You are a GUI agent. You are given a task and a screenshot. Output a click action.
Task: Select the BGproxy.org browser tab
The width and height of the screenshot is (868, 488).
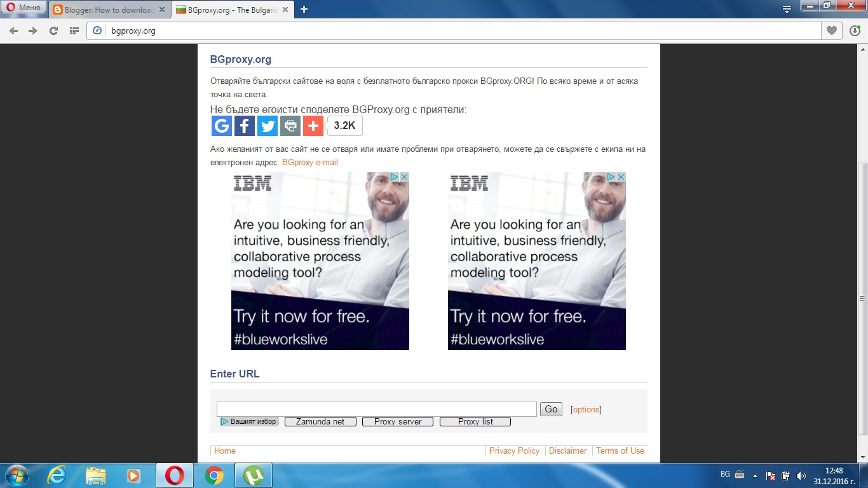click(233, 10)
